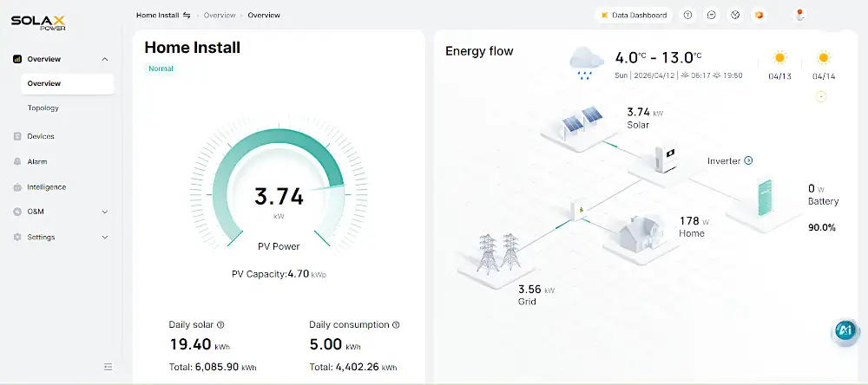
Task: Click the Overview chart icon in sidebar
Action: [x=16, y=59]
